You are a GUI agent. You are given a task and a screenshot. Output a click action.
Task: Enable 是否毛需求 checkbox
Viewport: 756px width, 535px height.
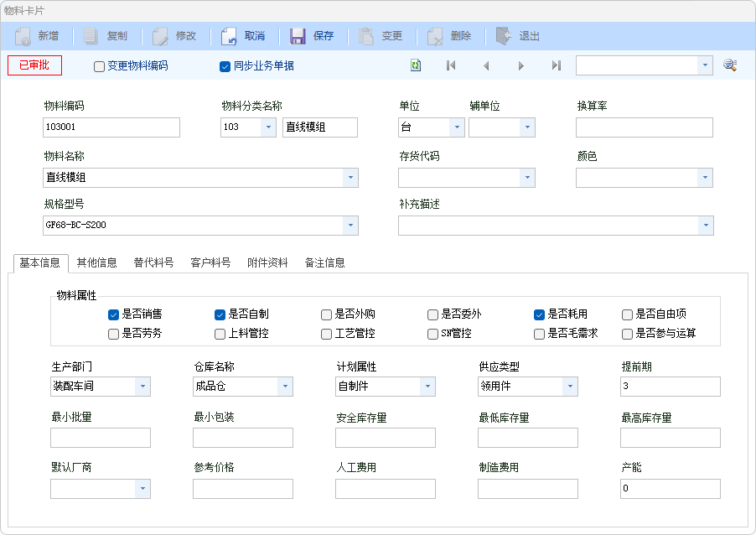pos(540,334)
